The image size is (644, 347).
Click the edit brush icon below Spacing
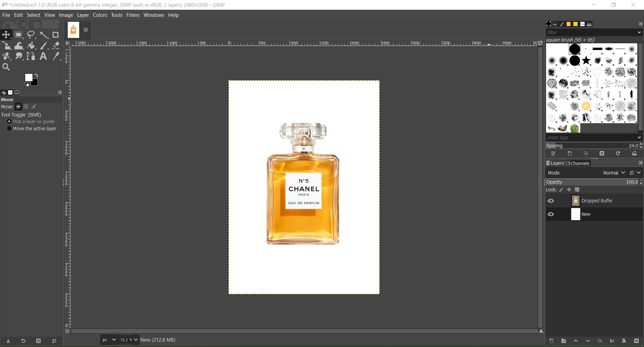pos(554,154)
